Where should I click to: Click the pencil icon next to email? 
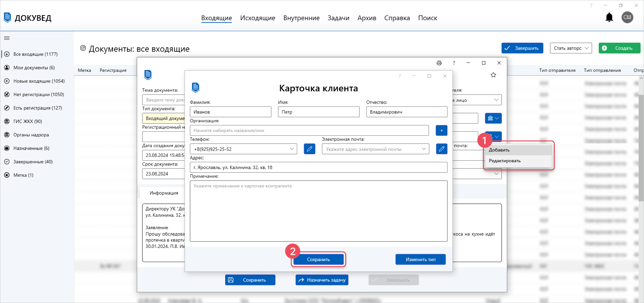click(441, 149)
